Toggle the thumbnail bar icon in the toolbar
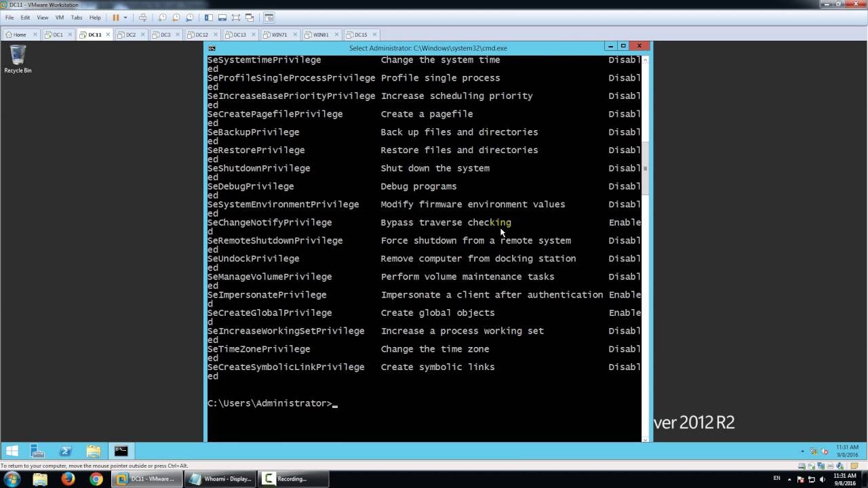The image size is (868, 488). 222,18
